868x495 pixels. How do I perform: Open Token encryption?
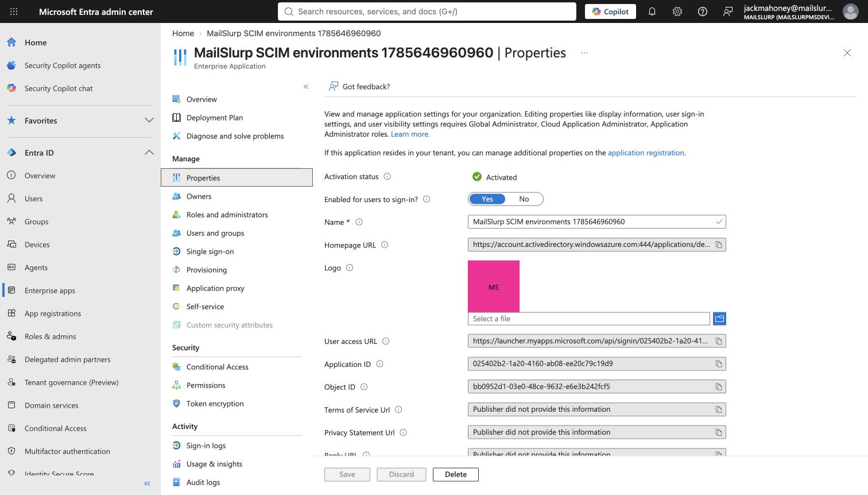[215, 404]
